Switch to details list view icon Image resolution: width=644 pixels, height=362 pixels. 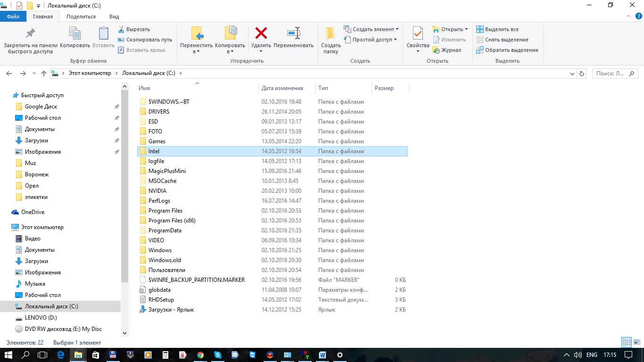coord(627,343)
